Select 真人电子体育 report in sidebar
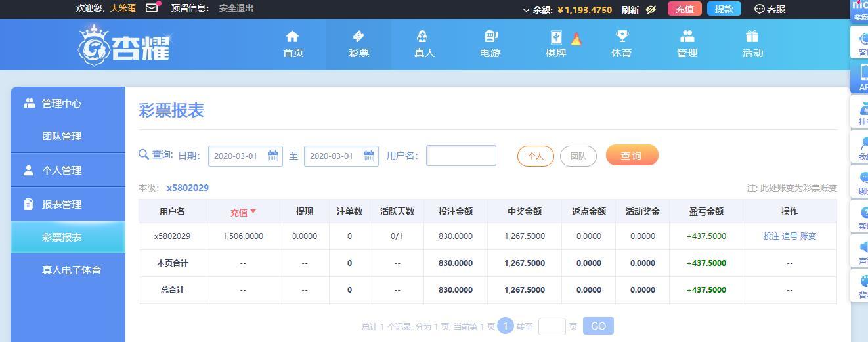 (72, 270)
